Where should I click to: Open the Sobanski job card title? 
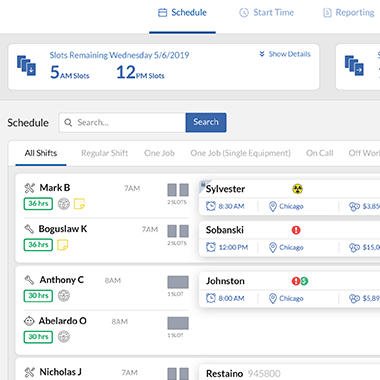225,230
